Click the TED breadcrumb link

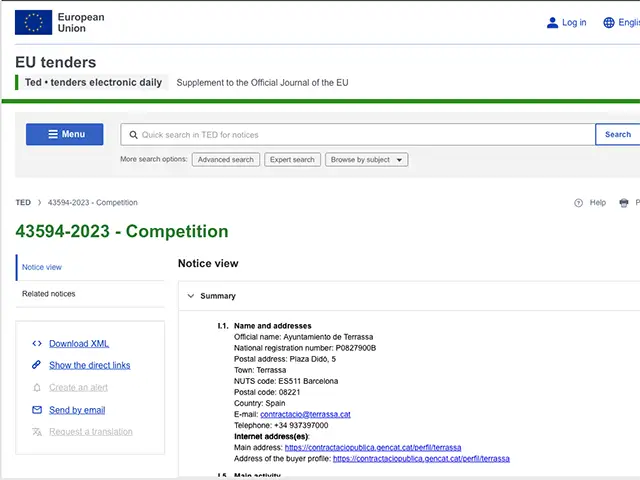(23, 203)
